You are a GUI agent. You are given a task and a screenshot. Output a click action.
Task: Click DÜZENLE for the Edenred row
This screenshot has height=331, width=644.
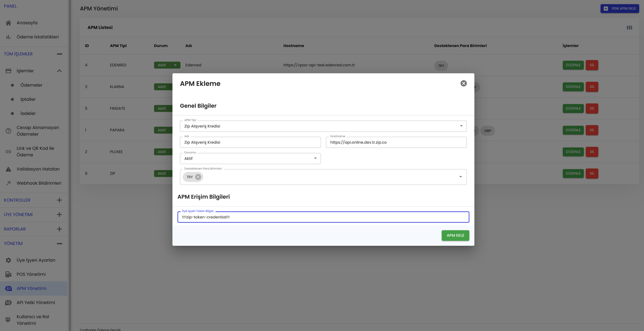point(573,65)
